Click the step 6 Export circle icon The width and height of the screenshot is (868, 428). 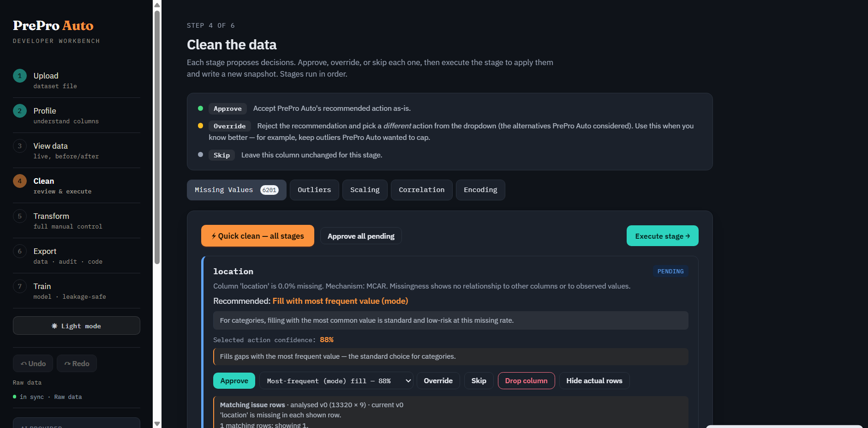[x=20, y=251]
